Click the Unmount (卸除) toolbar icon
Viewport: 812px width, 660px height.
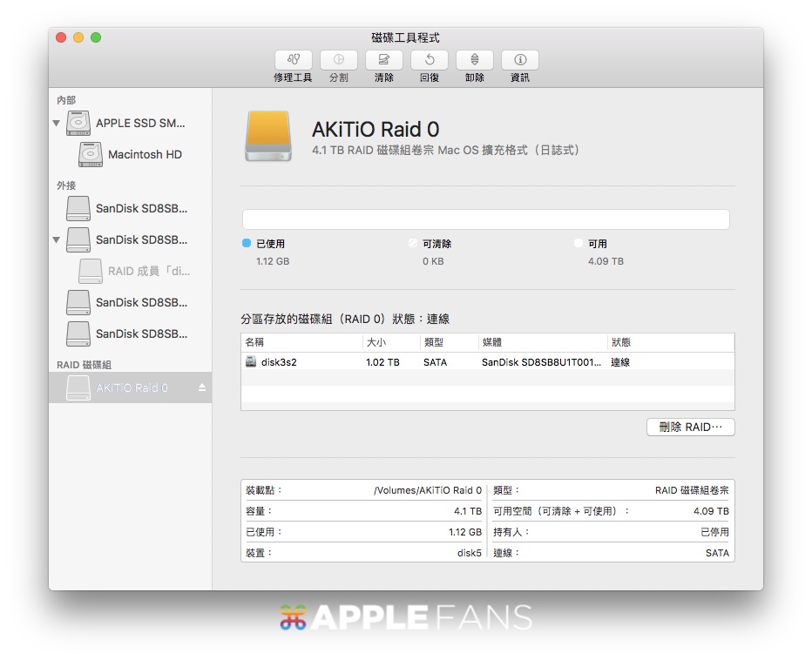pyautogui.click(x=474, y=60)
